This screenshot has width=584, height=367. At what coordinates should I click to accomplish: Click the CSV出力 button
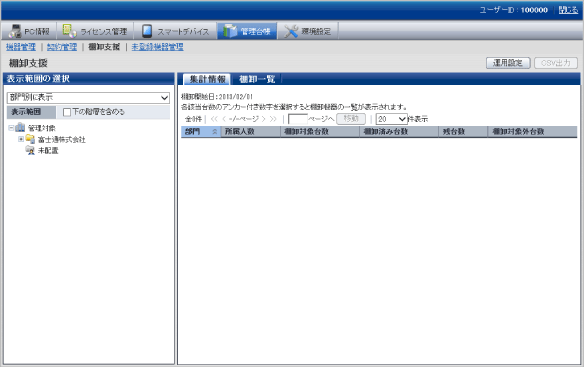(556, 63)
